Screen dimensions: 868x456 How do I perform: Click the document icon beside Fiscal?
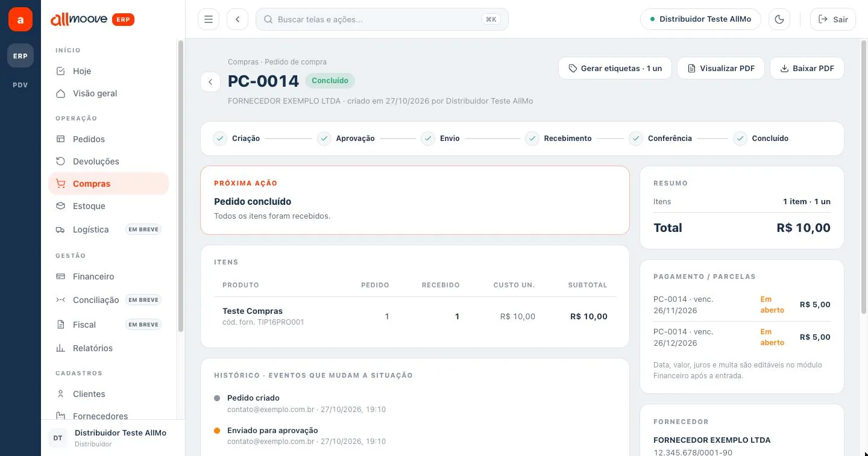(x=60, y=325)
